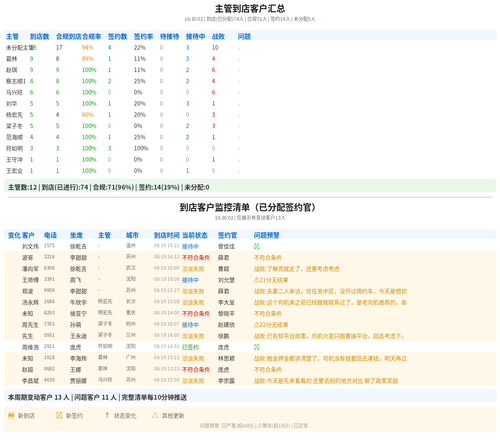Click the 战败:了解完就走了 warning text

(x=297, y=269)
